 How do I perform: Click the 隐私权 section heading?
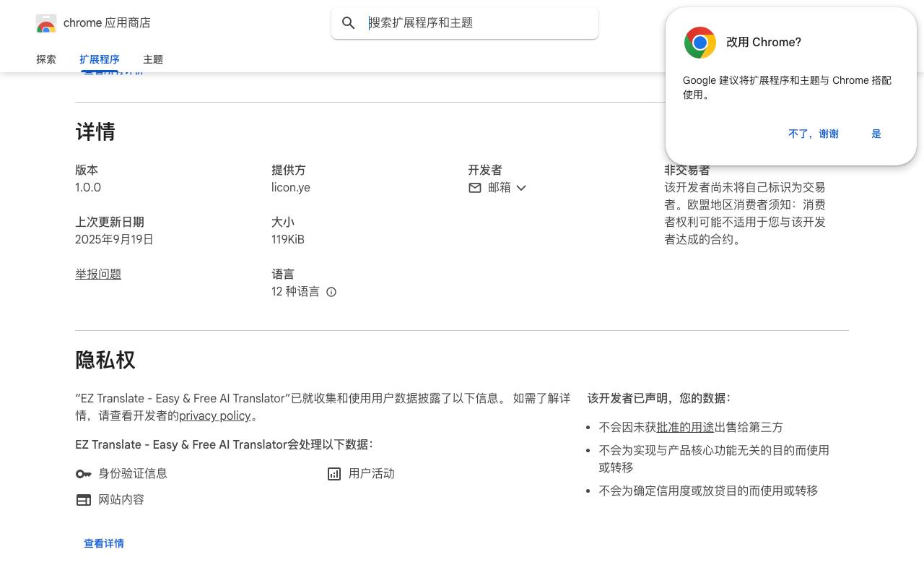(x=105, y=361)
